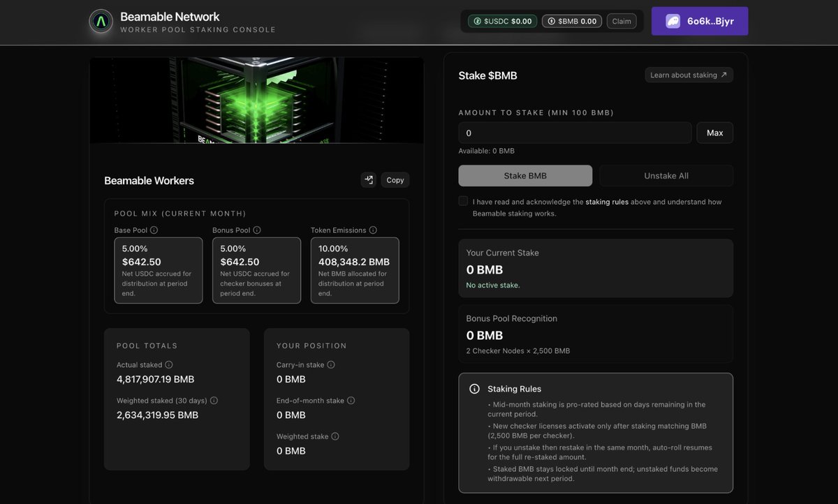The height and width of the screenshot is (504, 838).
Task: Click the Token Emissions 408,348.2 BMB card
Action: click(x=355, y=270)
